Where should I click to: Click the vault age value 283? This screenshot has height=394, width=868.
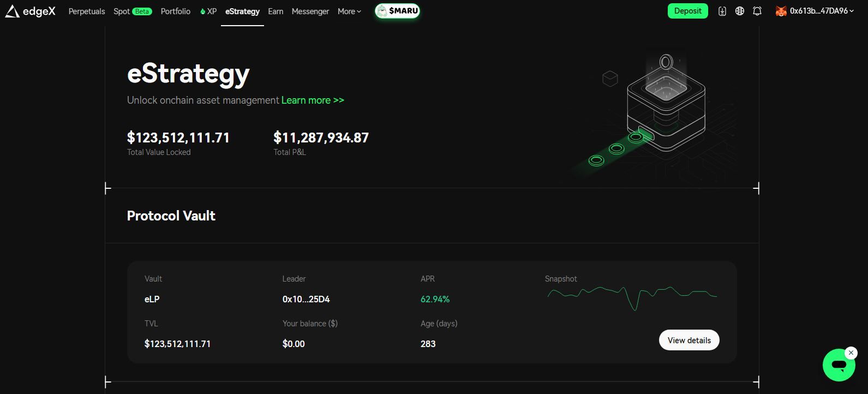click(428, 344)
